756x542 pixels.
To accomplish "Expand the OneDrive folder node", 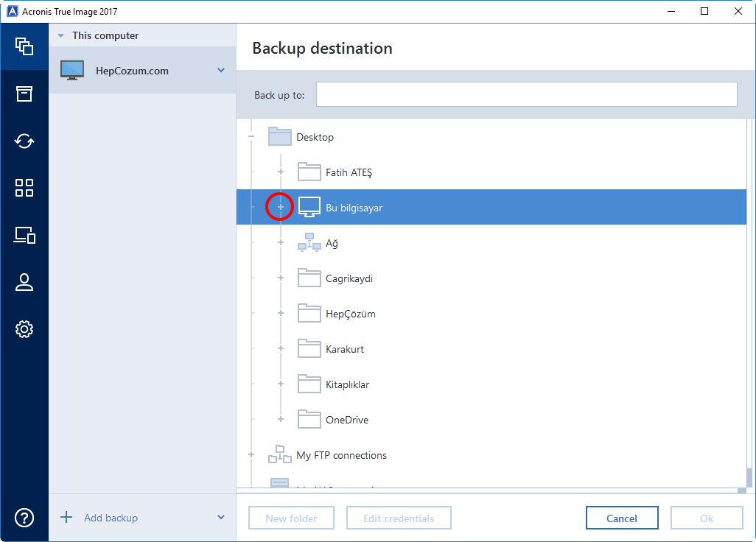I will (x=281, y=419).
